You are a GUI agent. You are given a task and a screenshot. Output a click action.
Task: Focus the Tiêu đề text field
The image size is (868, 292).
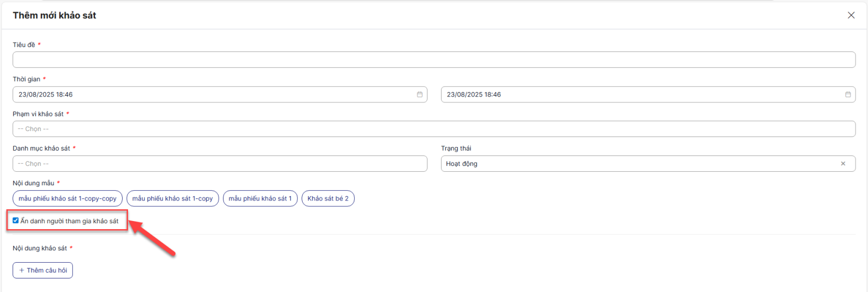click(x=434, y=60)
